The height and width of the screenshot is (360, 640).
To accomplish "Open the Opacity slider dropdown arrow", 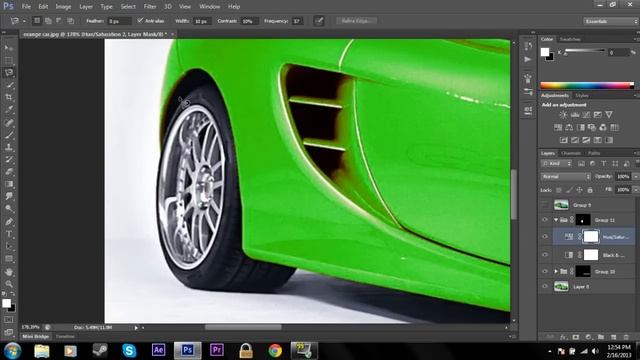I will coord(635,177).
